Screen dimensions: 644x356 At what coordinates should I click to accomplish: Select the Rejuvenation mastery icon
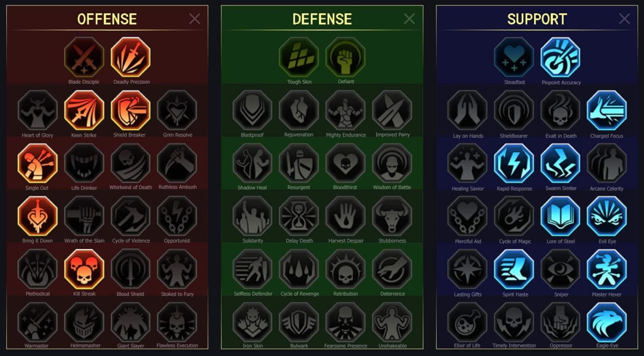coord(299,110)
